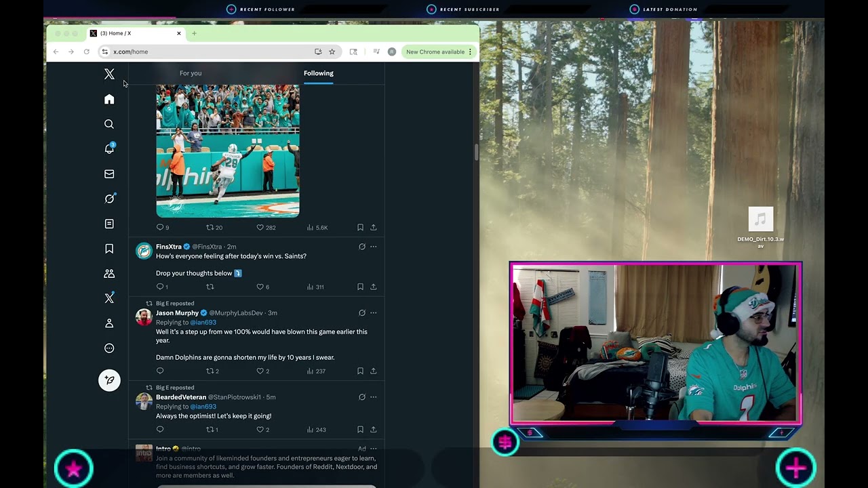868x488 pixels.
Task: Open more options on FinsXtra post
Action: point(373,247)
